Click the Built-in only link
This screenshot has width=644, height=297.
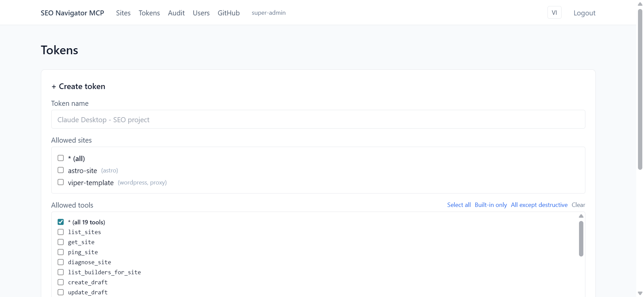pos(491,205)
